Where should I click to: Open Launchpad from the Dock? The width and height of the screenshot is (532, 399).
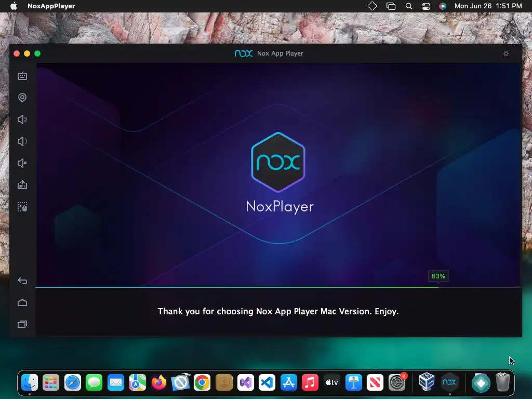click(x=51, y=383)
